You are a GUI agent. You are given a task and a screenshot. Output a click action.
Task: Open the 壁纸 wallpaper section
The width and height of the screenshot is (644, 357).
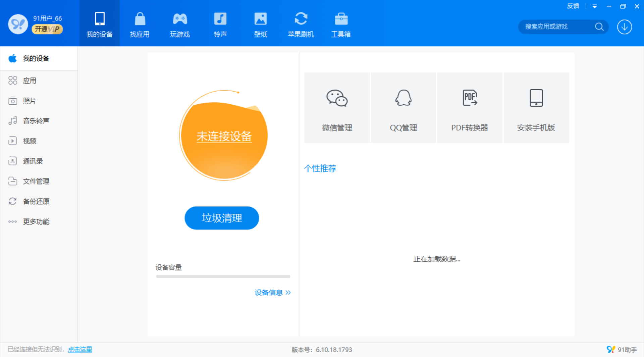261,23
